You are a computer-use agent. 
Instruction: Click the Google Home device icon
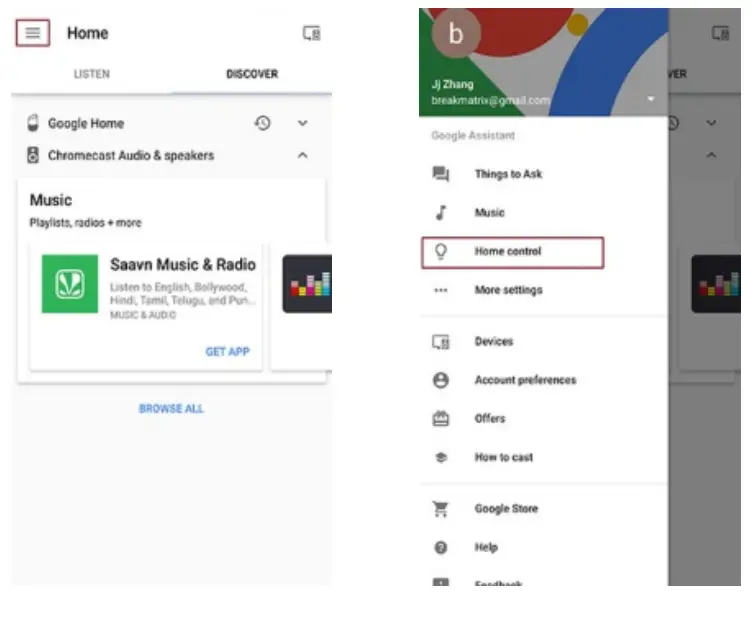pos(33,123)
